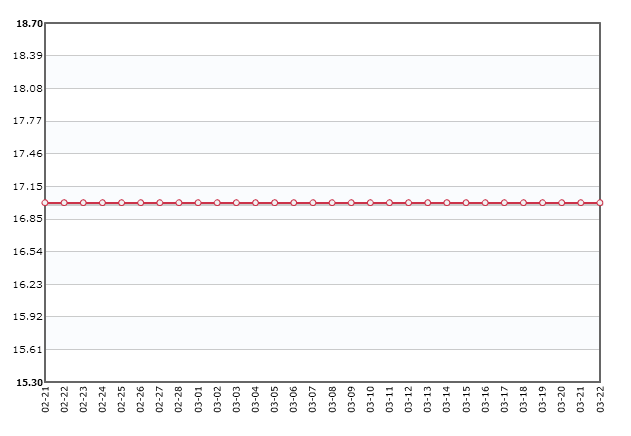Image resolution: width=631 pixels, height=436 pixels.
Task: Click the data point at 02-27
Action: click(x=160, y=203)
